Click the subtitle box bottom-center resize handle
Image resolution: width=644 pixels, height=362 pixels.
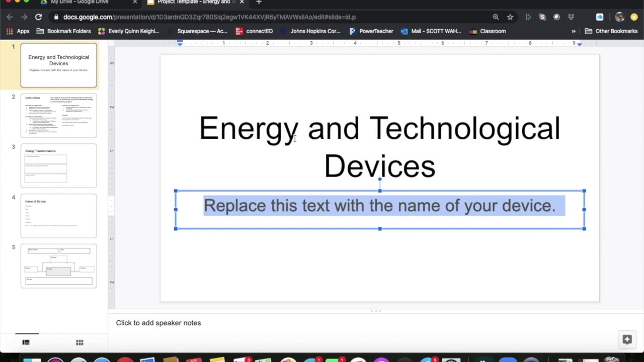point(380,229)
